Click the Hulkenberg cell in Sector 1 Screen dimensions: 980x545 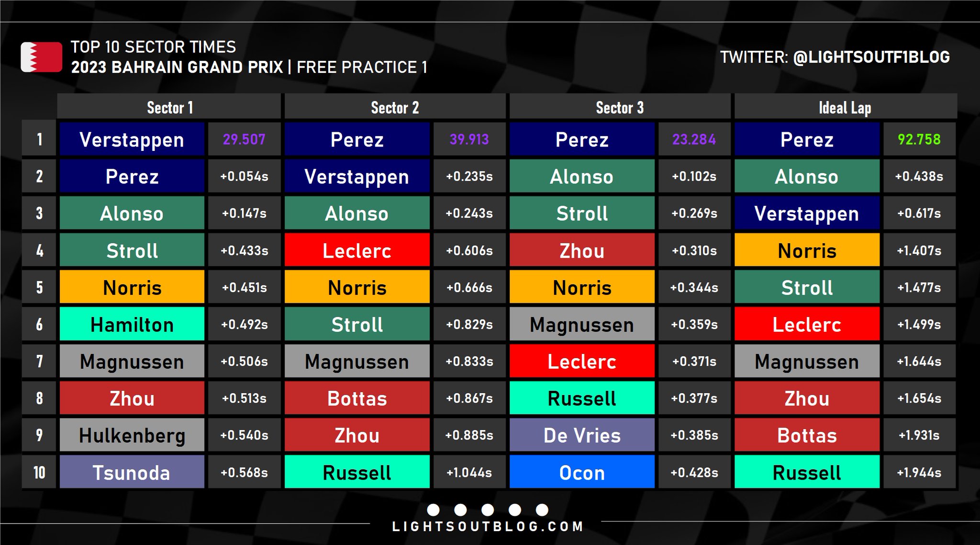coord(132,435)
